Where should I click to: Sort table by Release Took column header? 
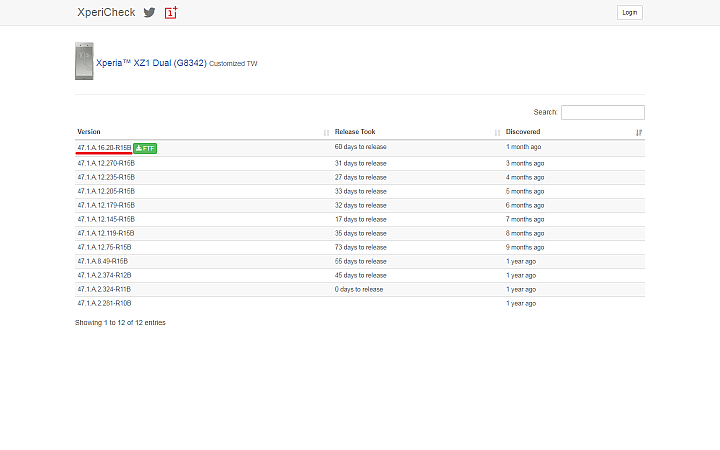click(418, 132)
